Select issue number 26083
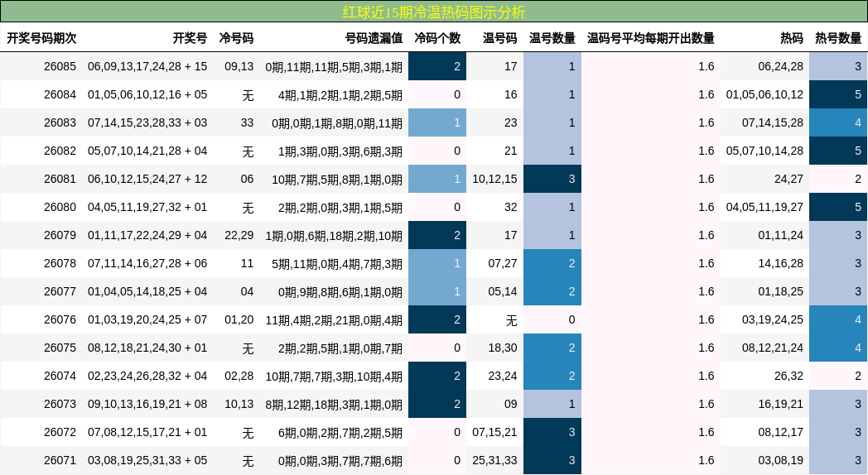This screenshot has width=868, height=475. [x=60, y=122]
